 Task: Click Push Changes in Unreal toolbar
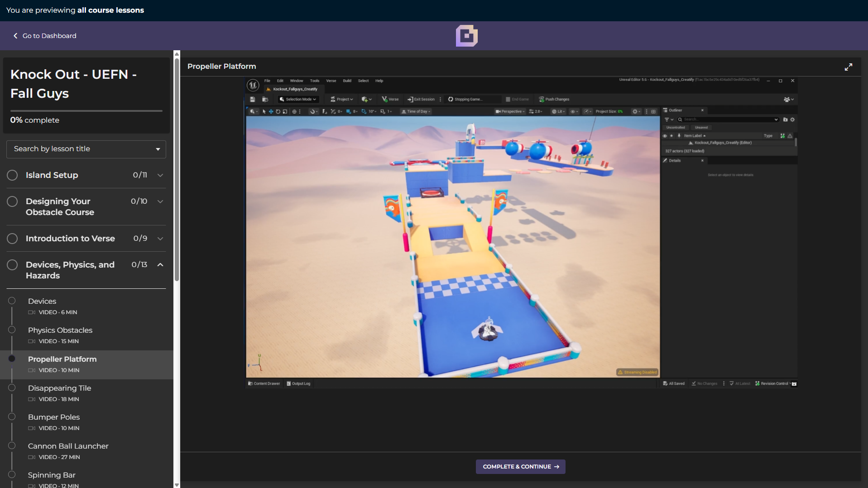point(554,99)
